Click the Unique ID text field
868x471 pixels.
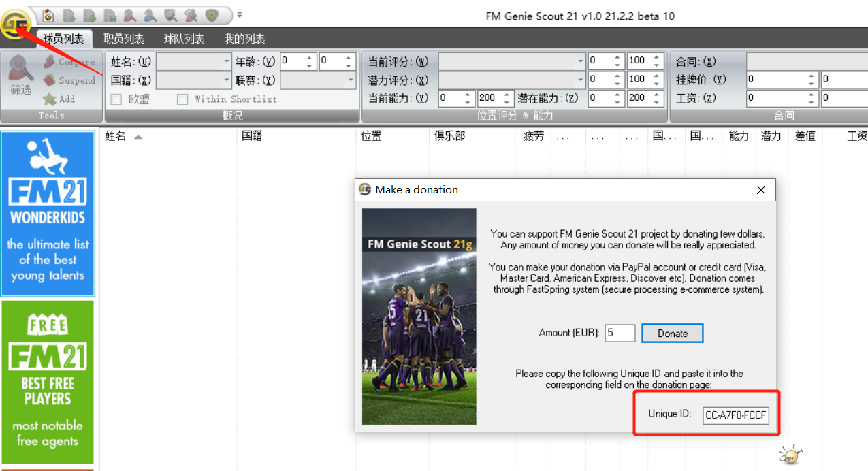click(736, 415)
